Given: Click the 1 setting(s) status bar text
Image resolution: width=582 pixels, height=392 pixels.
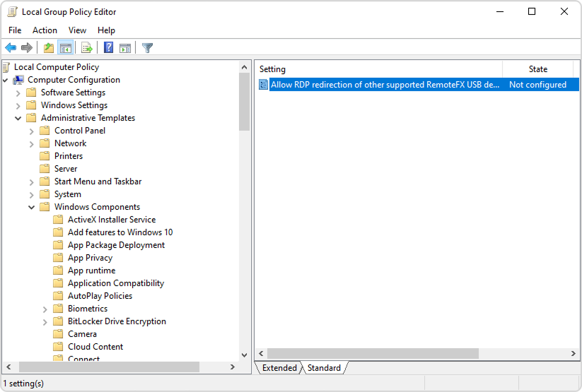Looking at the screenshot, I should coord(23,384).
